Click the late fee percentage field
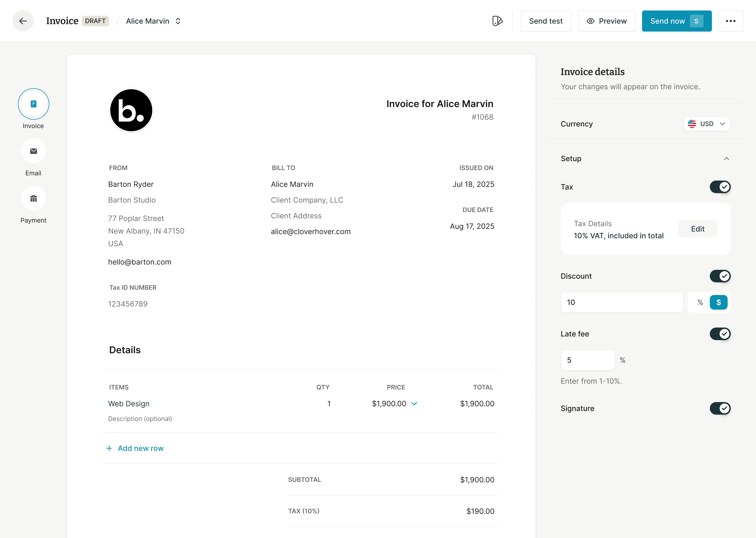This screenshot has height=538, width=756. pos(588,360)
